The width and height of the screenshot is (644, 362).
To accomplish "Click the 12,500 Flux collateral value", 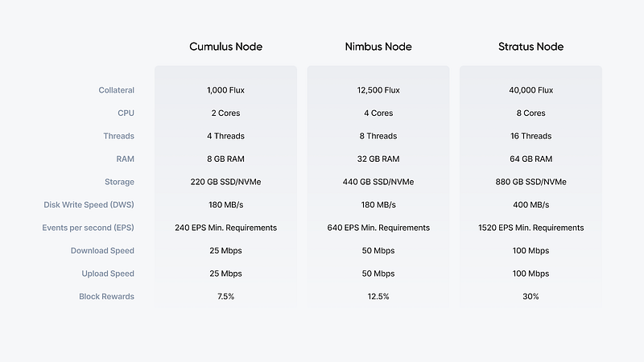I will (x=378, y=90).
